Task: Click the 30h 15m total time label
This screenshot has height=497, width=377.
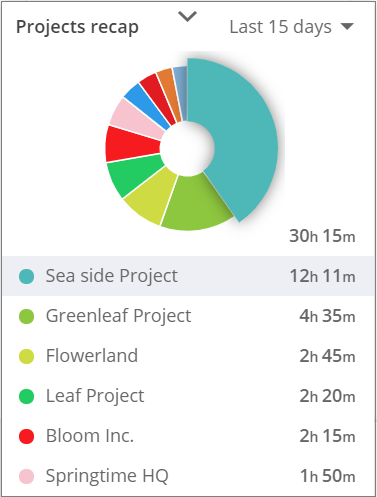Action: point(322,236)
